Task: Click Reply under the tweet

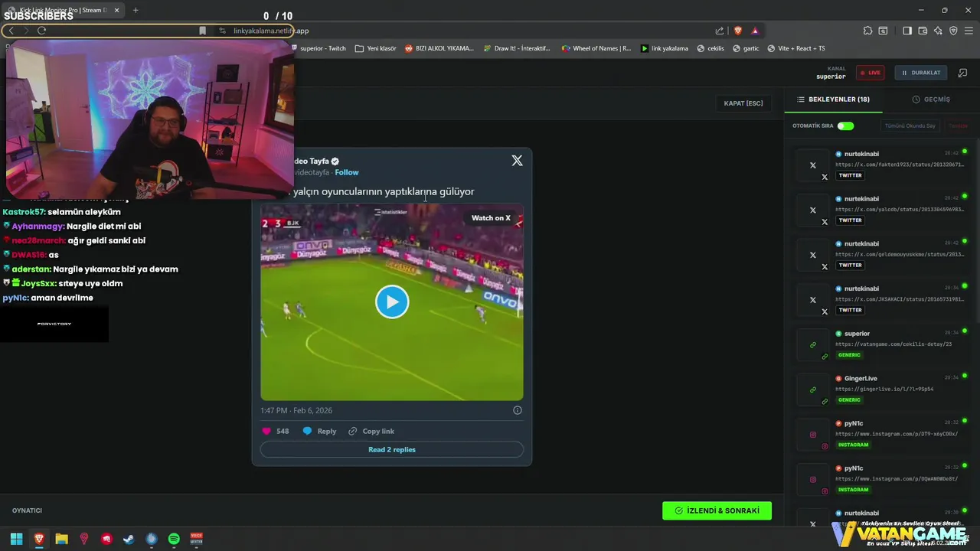Action: point(319,431)
